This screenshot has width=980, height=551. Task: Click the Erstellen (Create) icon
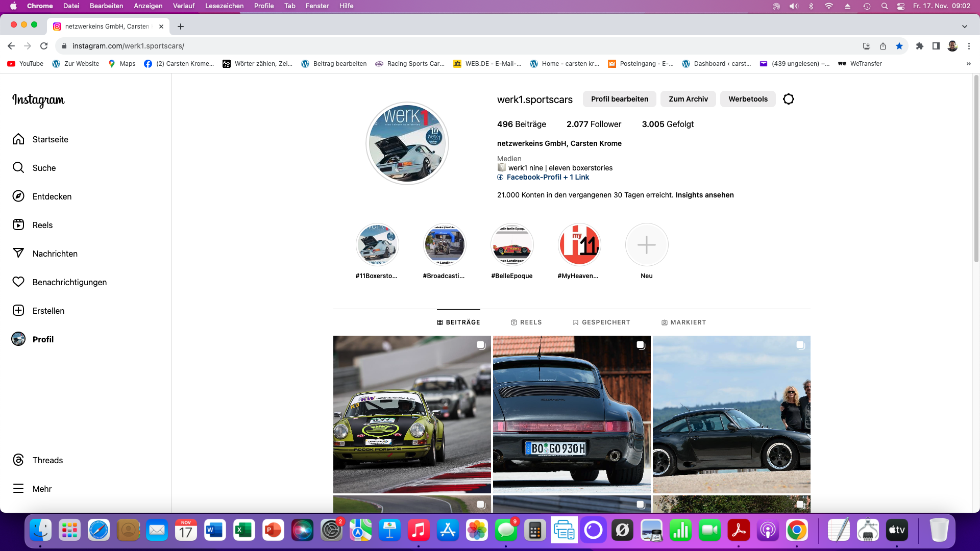[18, 310]
